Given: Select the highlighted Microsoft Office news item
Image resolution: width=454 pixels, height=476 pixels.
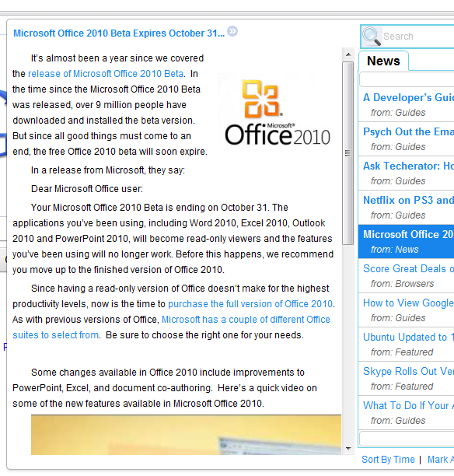Looking at the screenshot, I should (407, 242).
